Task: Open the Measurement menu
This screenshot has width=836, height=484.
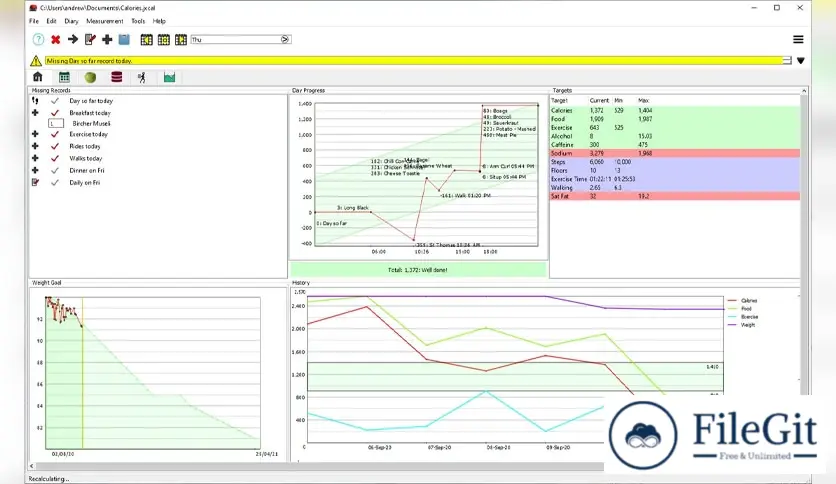Action: pyautogui.click(x=104, y=21)
